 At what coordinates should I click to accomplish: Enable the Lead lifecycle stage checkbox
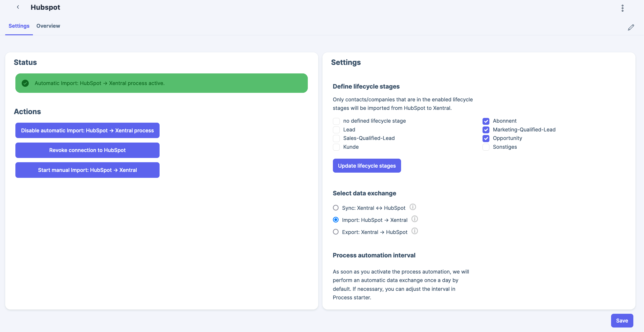[336, 130]
